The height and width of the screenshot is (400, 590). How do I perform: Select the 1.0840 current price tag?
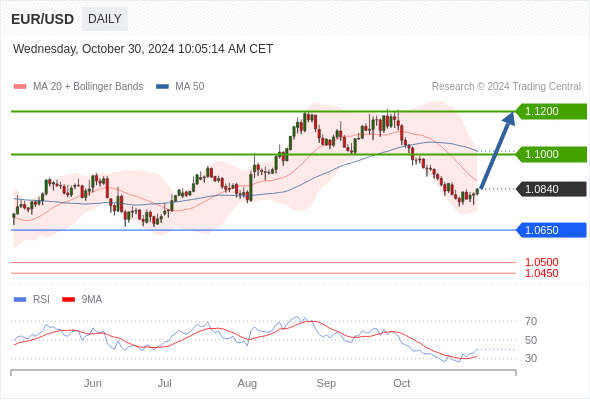click(x=551, y=189)
